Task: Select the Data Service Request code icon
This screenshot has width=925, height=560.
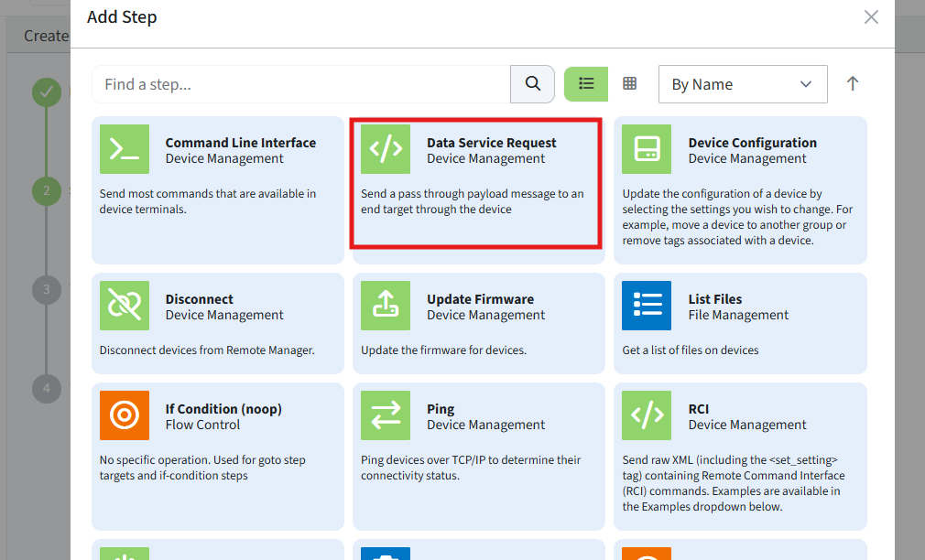Action: click(x=386, y=149)
